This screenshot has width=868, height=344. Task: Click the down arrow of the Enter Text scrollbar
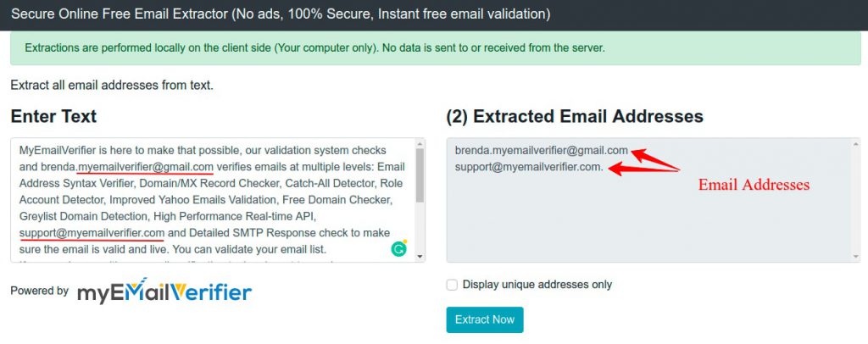coord(420,257)
